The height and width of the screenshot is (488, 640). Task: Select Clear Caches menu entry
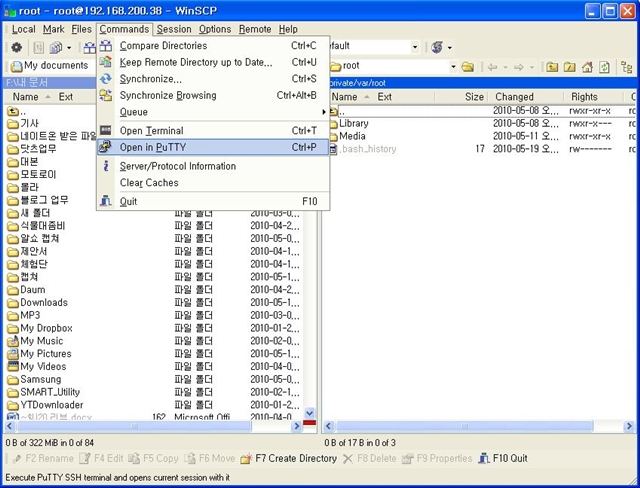tap(213, 183)
